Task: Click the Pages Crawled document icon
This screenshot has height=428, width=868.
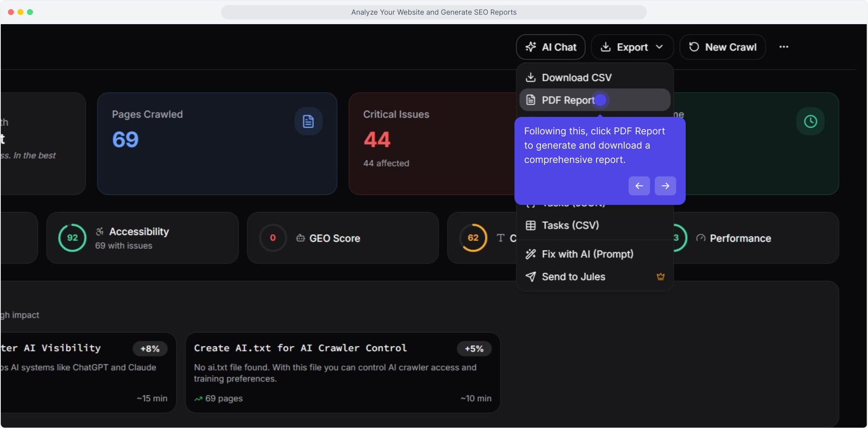Action: point(308,121)
